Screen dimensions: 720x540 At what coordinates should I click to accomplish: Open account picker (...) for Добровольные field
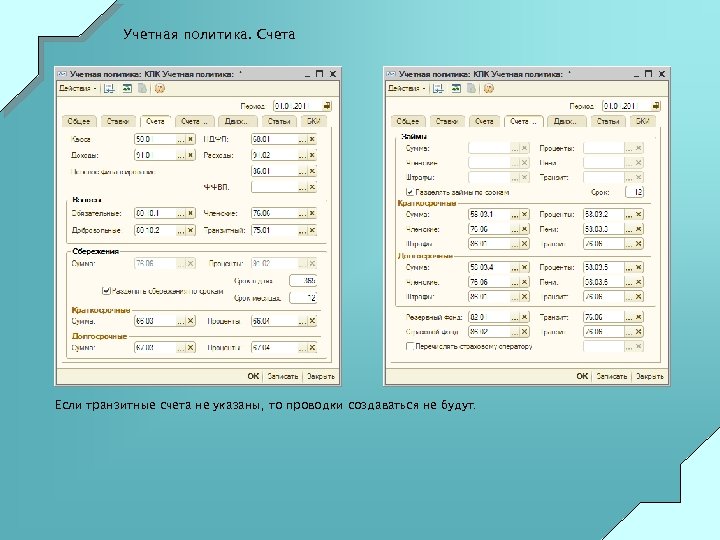tap(181, 230)
